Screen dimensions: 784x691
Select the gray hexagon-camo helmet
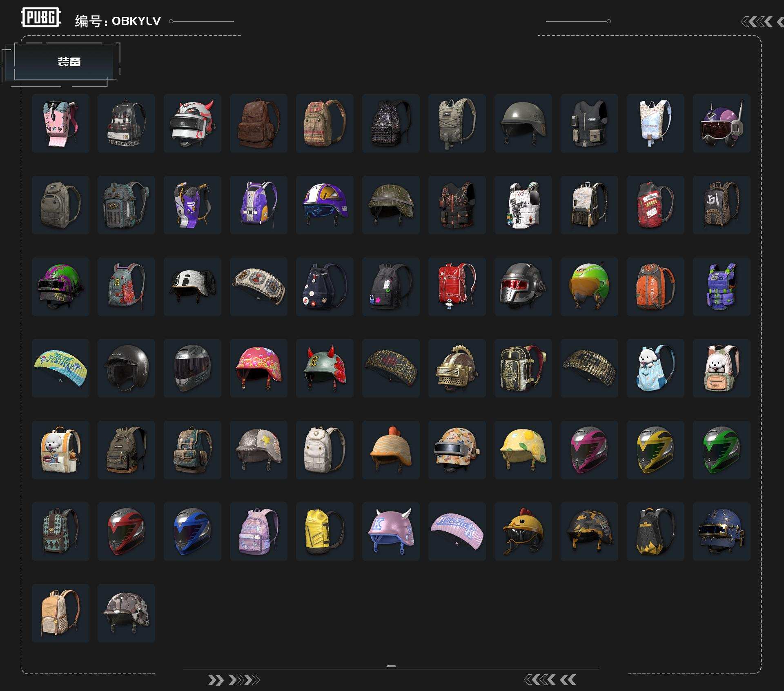[126, 613]
